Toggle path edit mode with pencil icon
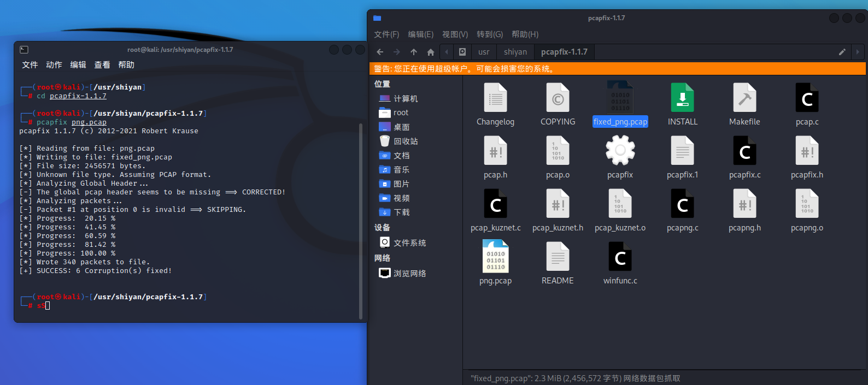Image resolution: width=868 pixels, height=385 pixels. click(x=842, y=52)
